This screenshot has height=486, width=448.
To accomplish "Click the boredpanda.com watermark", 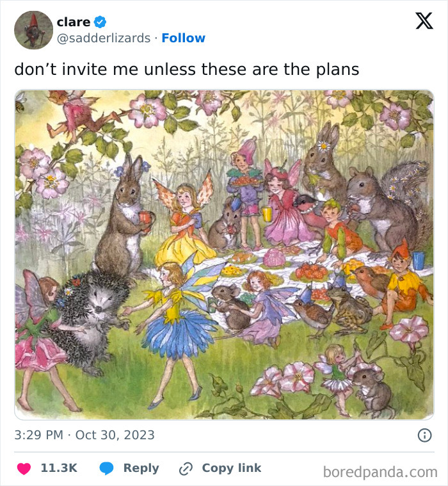I will 380,473.
